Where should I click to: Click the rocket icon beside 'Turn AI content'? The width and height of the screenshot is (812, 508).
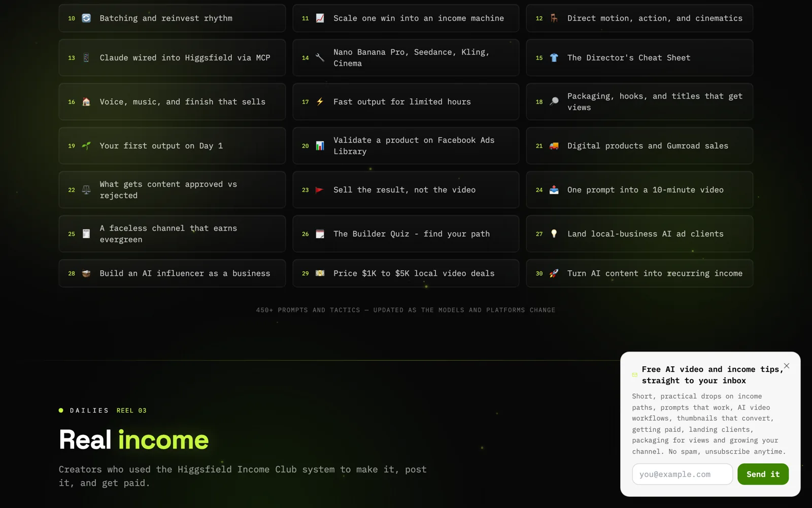[x=554, y=273]
